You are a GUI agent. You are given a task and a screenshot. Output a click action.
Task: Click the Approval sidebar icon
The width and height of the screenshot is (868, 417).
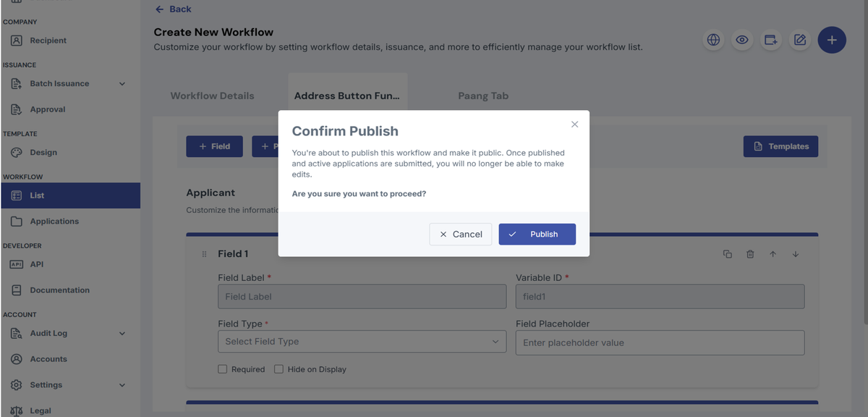(16, 109)
